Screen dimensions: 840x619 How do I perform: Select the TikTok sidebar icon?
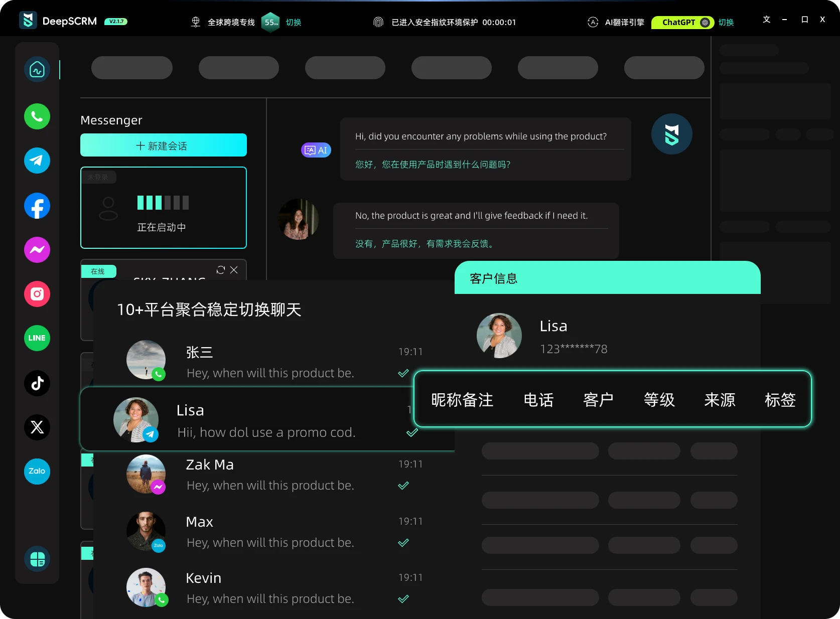tap(37, 383)
